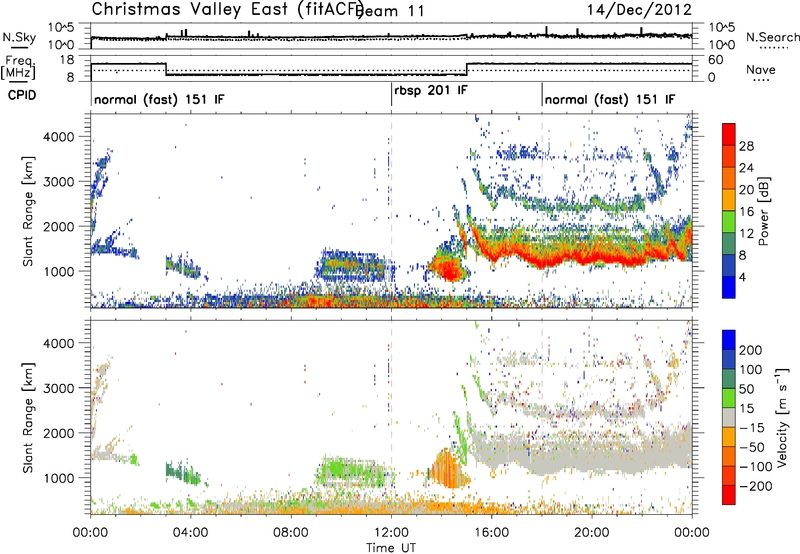Click the 'Velocity [m s-1]' colorbar title
This screenshot has height=554, width=800.
pos(781,417)
